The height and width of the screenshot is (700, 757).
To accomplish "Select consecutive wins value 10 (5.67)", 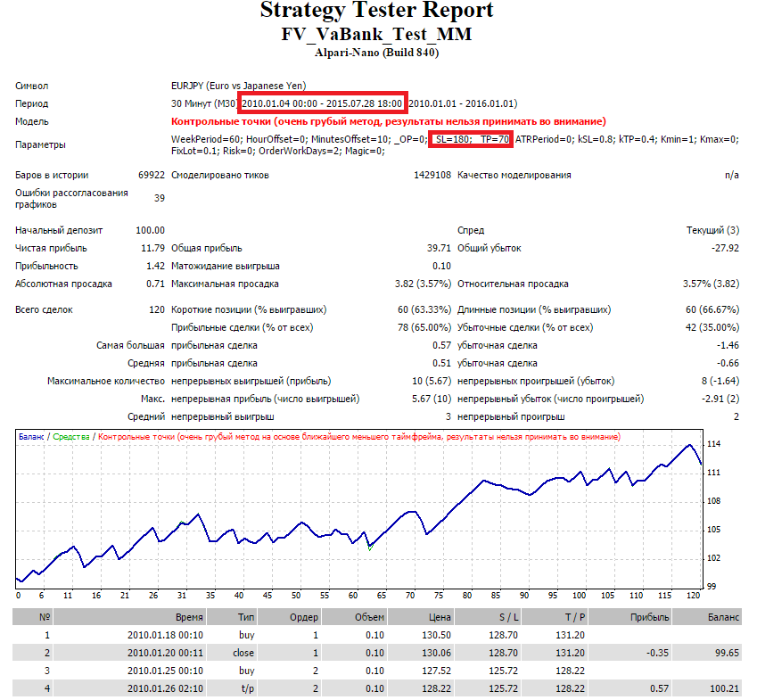I will point(432,382).
